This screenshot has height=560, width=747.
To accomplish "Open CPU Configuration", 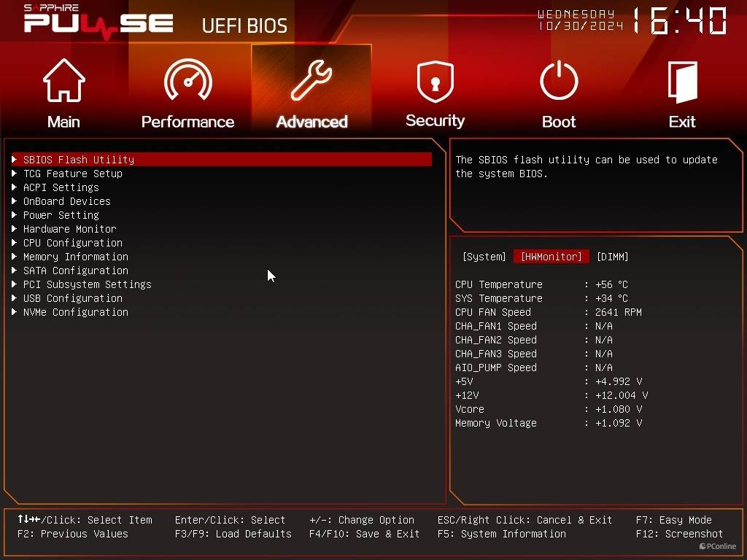I will pyautogui.click(x=73, y=243).
